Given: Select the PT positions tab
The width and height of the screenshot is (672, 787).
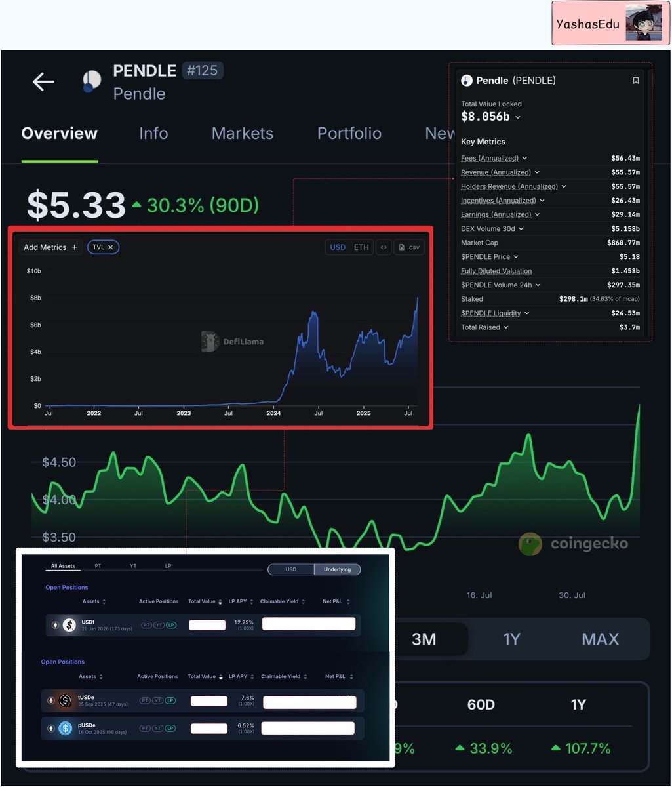Looking at the screenshot, I should 98,566.
